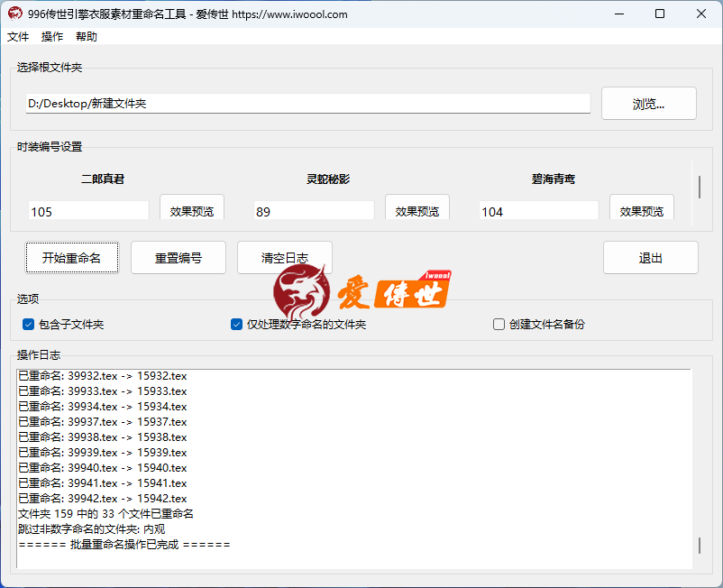Click 效果预览 for 灵蛇秘影
The width and height of the screenshot is (723, 588).
[x=416, y=211]
